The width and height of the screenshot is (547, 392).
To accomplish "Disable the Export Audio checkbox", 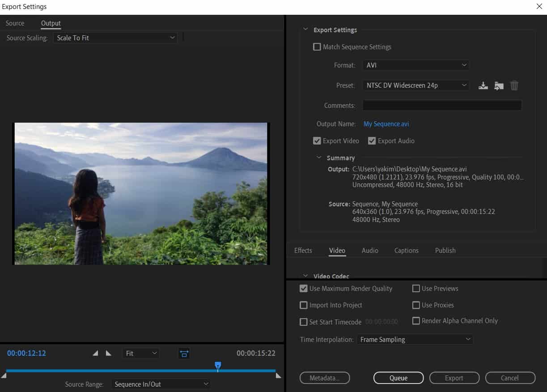I will (372, 141).
